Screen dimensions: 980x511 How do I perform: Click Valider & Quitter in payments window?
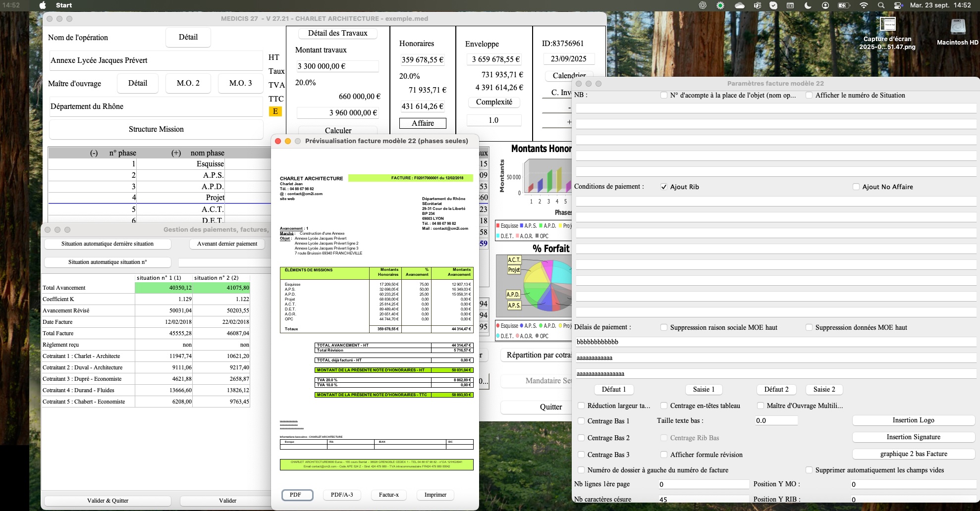[108, 501]
